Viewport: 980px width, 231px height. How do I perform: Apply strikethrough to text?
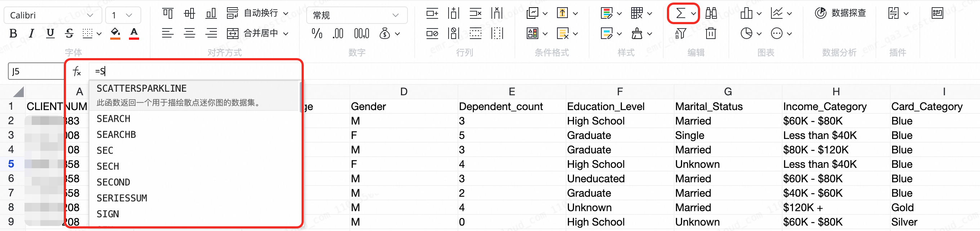coord(69,34)
